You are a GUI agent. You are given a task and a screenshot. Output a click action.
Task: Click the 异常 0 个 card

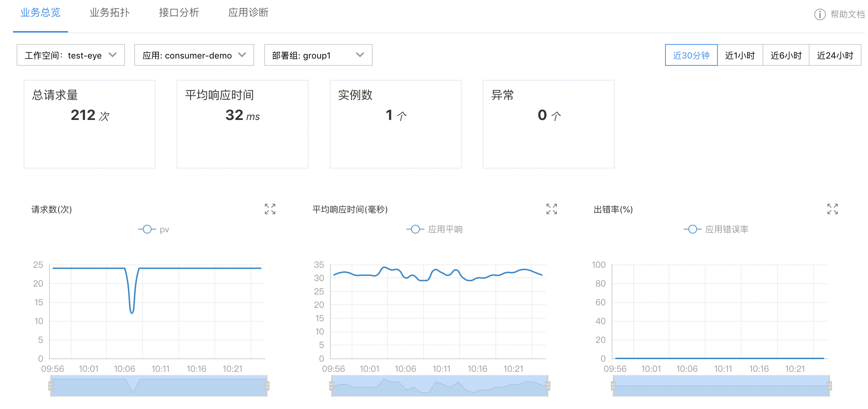[549, 124]
